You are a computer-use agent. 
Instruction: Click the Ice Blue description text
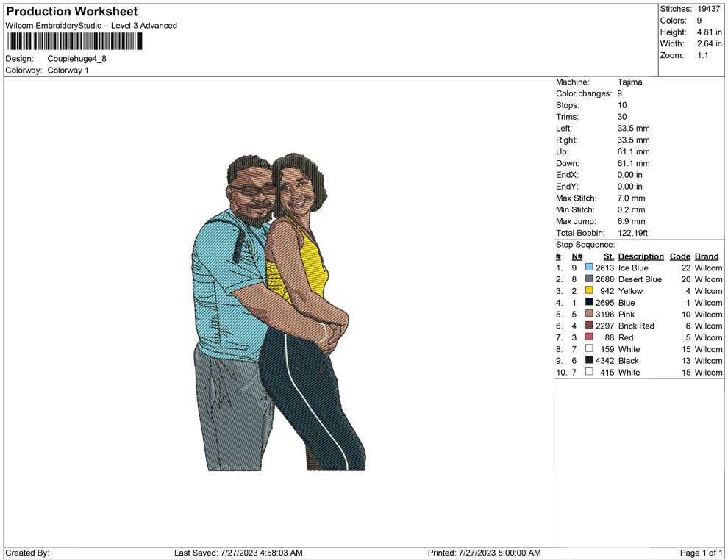(633, 268)
